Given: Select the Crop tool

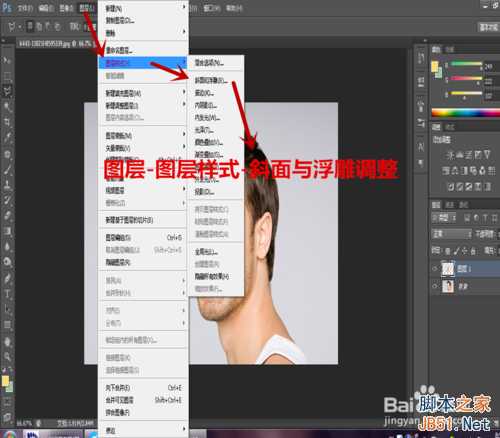Looking at the screenshot, I should [x=7, y=122].
